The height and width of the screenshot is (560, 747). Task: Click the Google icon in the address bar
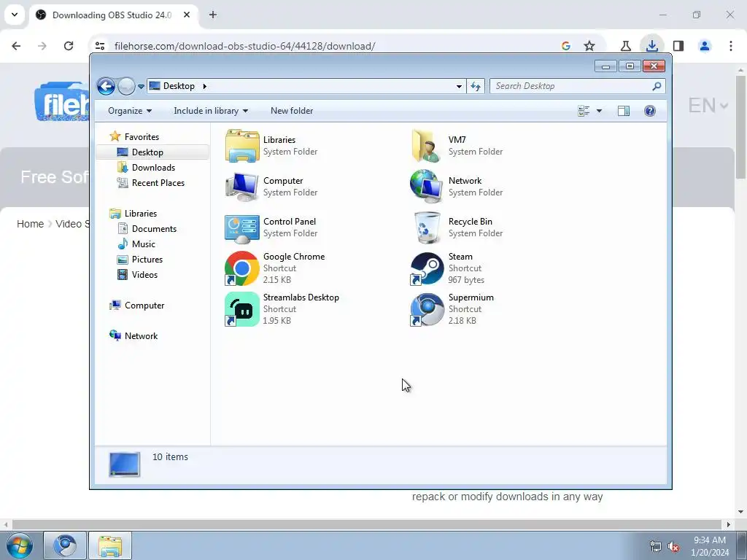tap(566, 46)
